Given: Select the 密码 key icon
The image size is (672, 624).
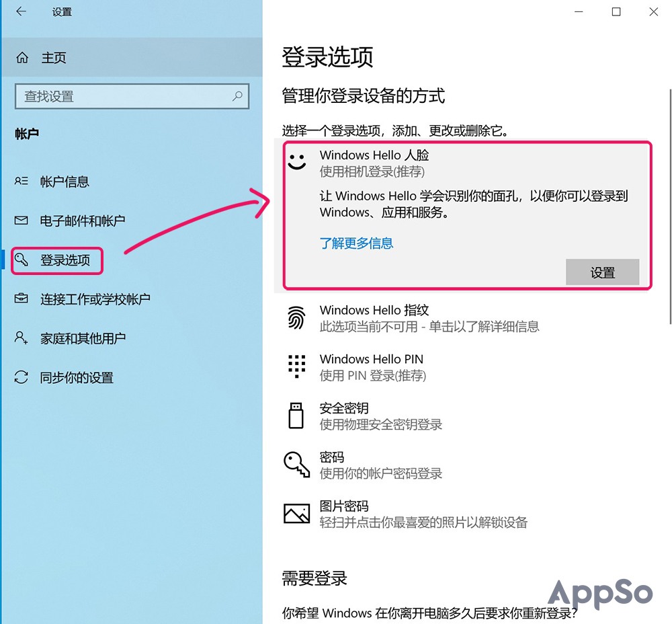Looking at the screenshot, I should point(296,464).
